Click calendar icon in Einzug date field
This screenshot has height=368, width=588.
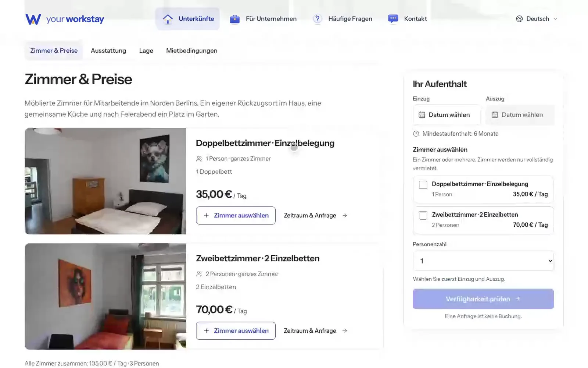tap(422, 115)
